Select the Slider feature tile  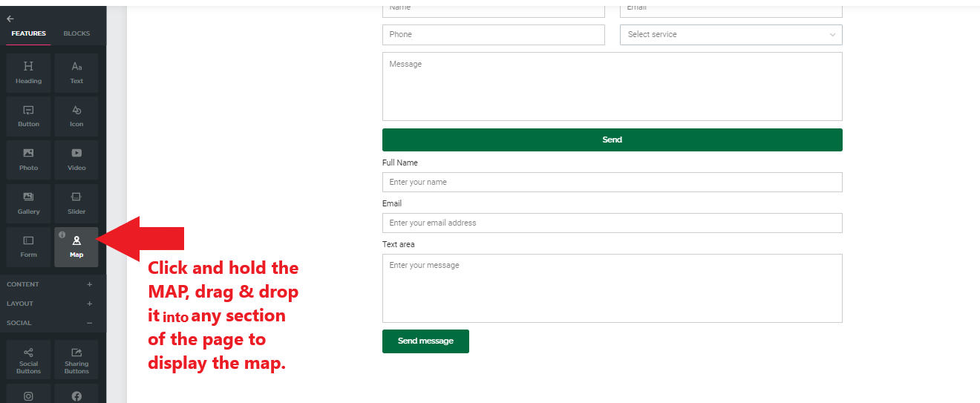coord(76,203)
